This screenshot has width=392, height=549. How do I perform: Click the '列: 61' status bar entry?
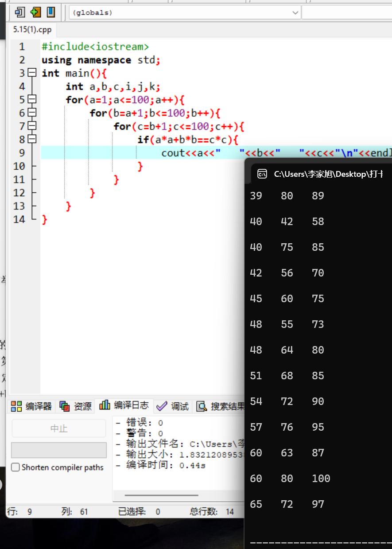tap(74, 512)
